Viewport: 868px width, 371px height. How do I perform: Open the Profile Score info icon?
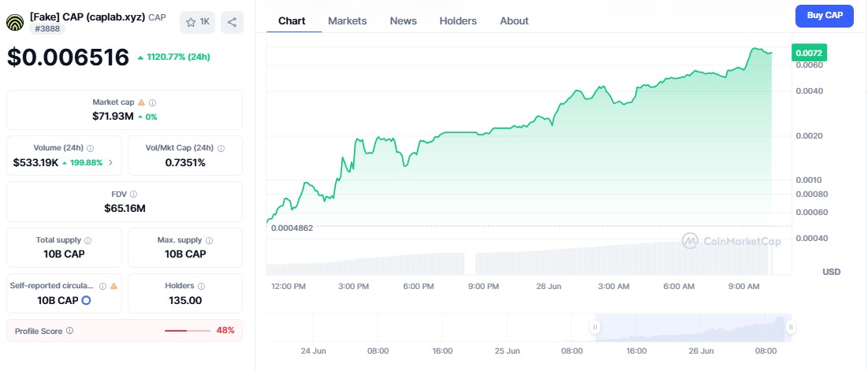click(x=69, y=331)
